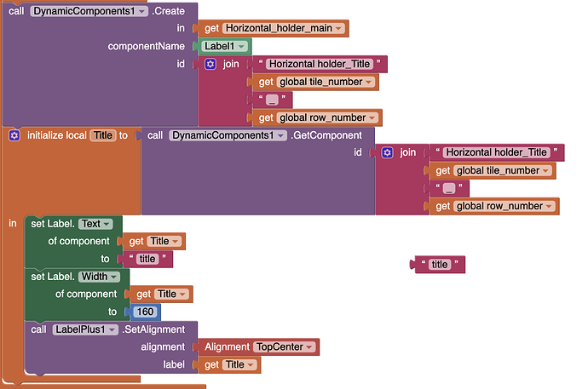The image size is (588, 389).
Task: Click the underscore text field in the GetComponent join
Action: 449,188
